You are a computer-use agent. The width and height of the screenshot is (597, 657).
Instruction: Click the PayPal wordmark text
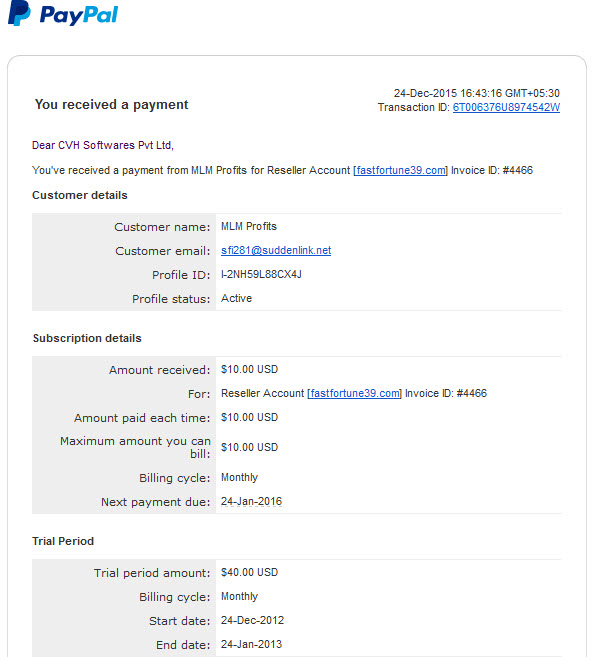[x=79, y=15]
